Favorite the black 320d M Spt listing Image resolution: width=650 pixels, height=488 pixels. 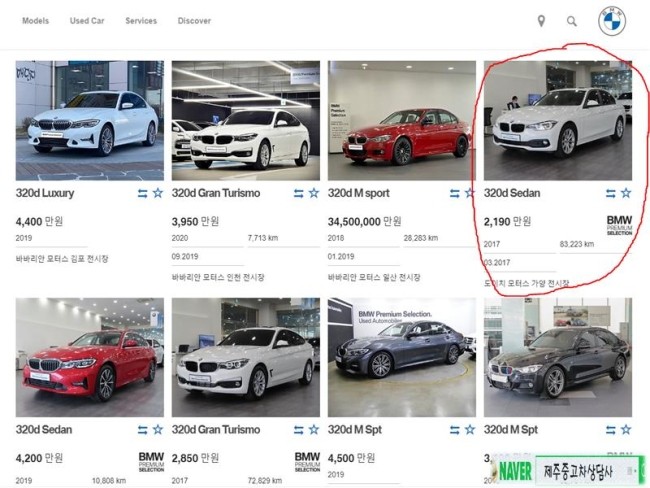[x=626, y=430]
